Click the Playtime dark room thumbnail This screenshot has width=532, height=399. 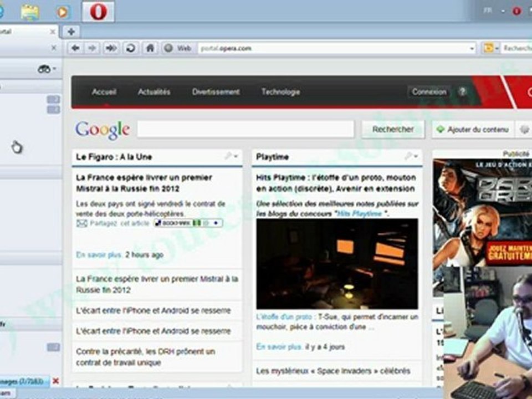click(337, 264)
